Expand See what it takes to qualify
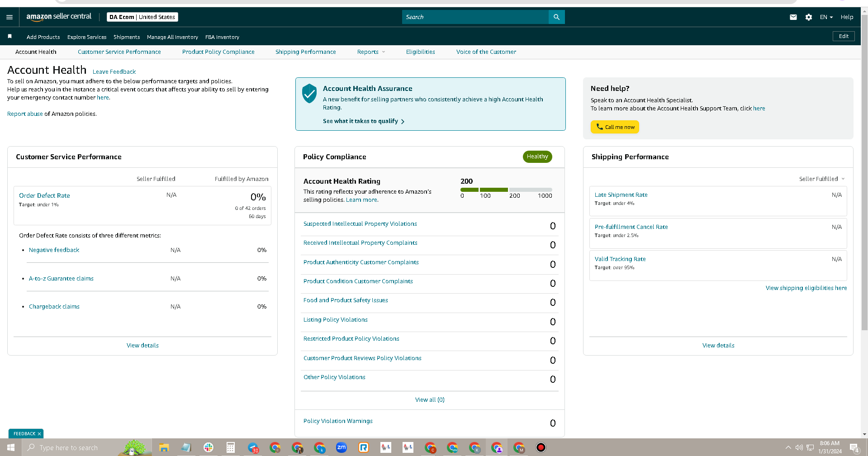Viewport: 868px width, 456px height. pyautogui.click(x=364, y=121)
